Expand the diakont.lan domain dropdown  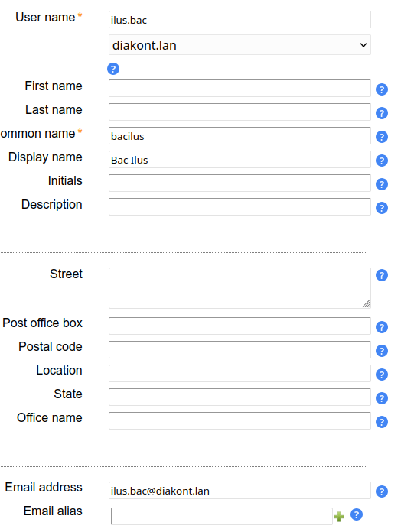click(240, 45)
